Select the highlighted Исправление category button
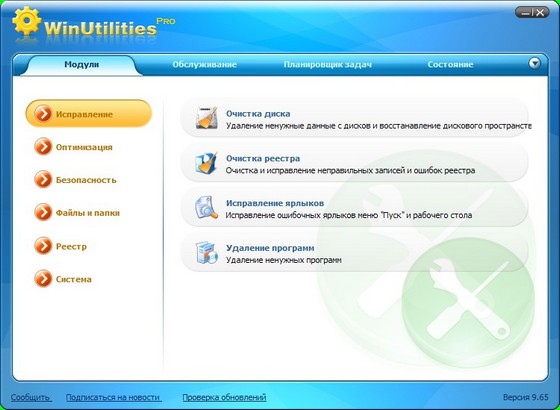The image size is (560, 410). point(89,114)
